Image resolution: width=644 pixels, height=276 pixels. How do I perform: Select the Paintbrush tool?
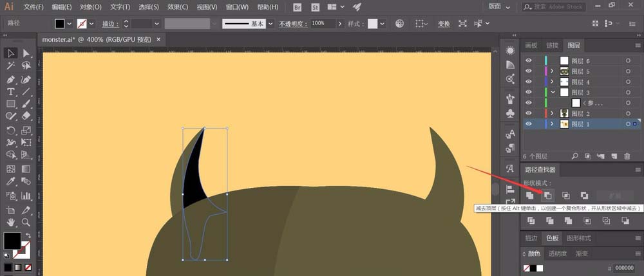pos(26,104)
